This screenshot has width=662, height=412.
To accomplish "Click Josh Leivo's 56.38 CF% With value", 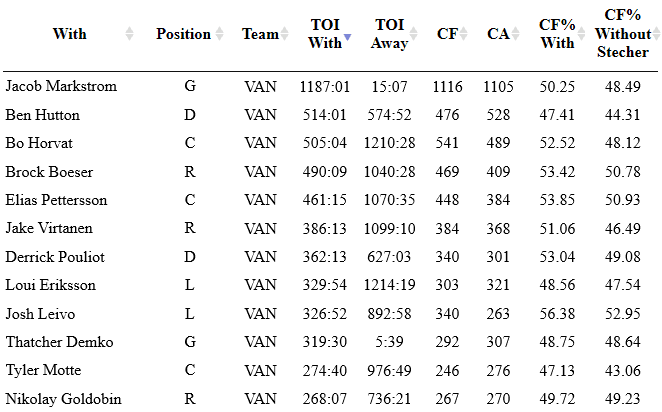I will pyautogui.click(x=556, y=314).
